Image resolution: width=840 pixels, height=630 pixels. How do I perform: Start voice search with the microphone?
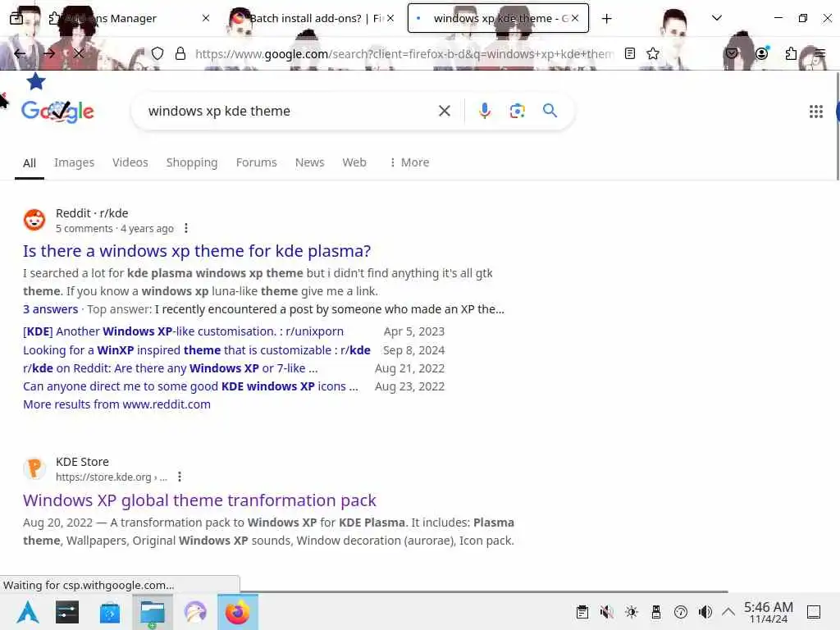484,111
